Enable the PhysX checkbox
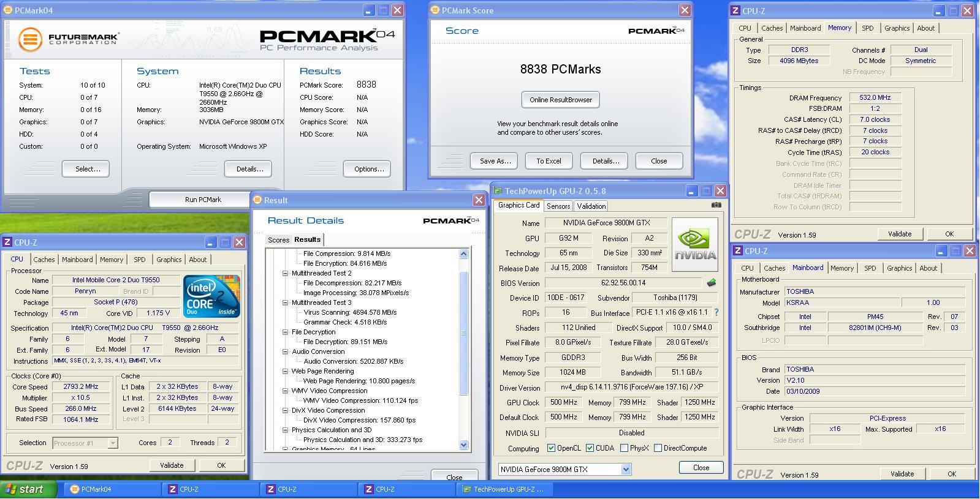This screenshot has width=980, height=499. point(624,448)
